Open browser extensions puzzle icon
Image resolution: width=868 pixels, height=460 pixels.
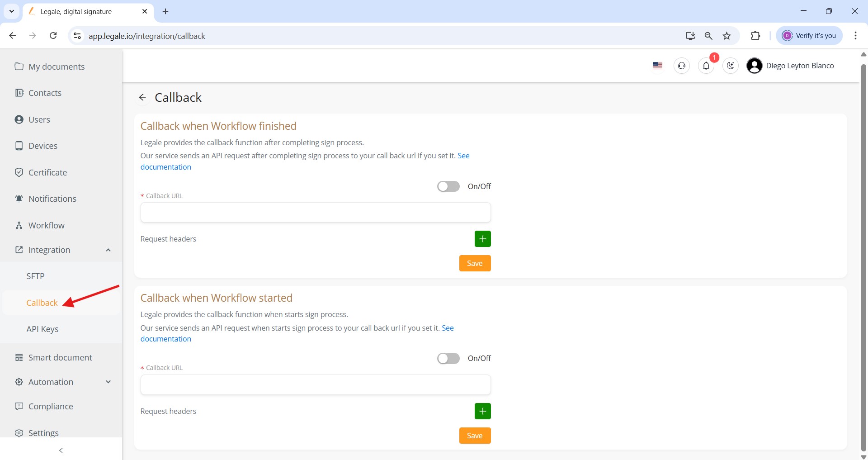[755, 36]
